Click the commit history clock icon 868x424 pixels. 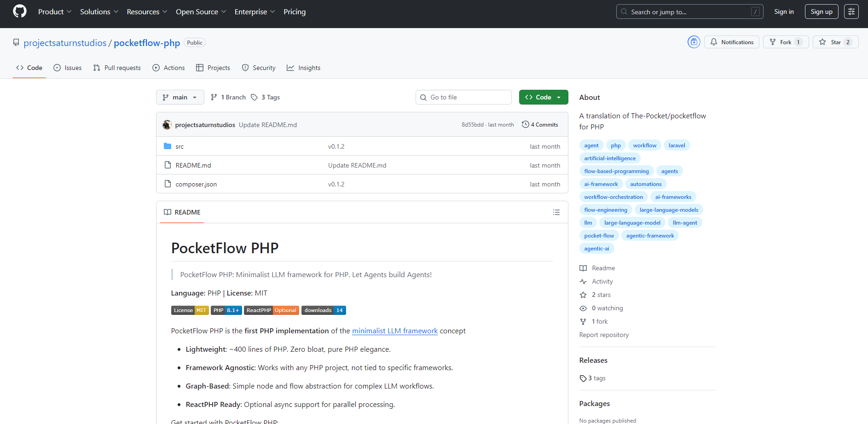pos(525,124)
